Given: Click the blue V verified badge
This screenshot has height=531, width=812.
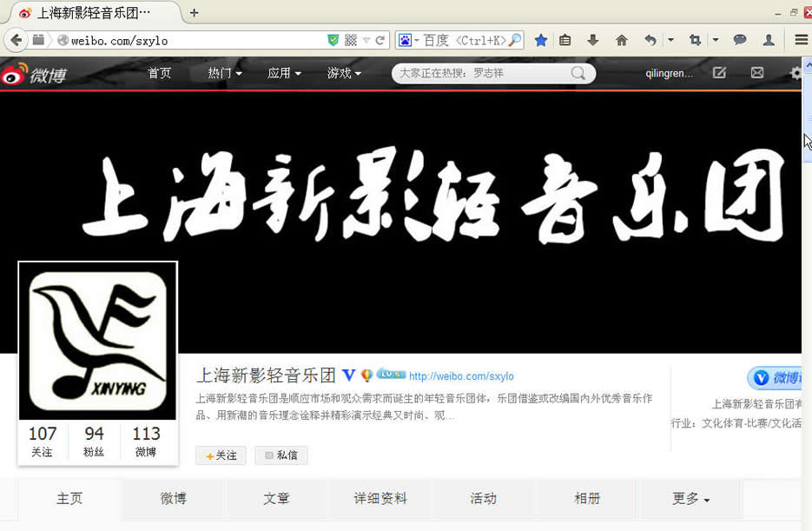Looking at the screenshot, I should click(x=349, y=375).
